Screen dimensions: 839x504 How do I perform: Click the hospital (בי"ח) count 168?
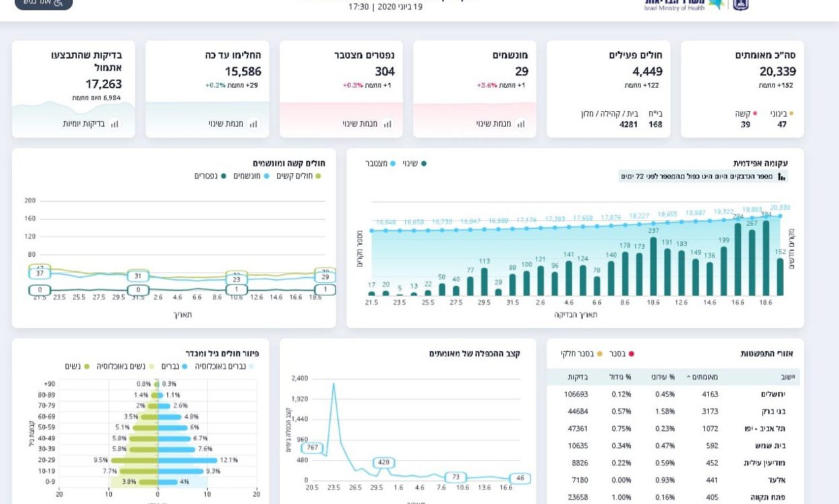(655, 125)
